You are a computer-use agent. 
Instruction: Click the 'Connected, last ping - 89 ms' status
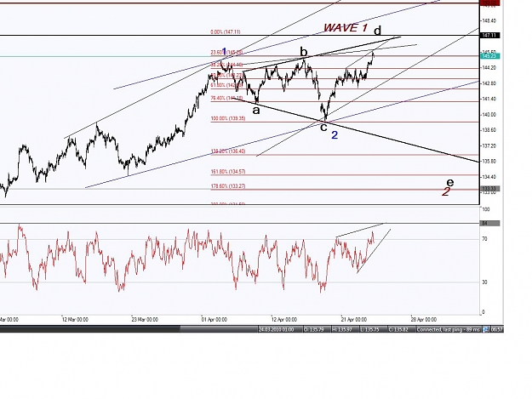pyautogui.click(x=449, y=329)
